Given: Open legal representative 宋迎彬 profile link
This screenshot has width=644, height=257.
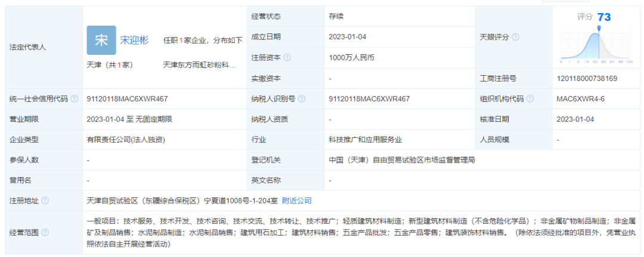Looking at the screenshot, I should pyautogui.click(x=134, y=40).
